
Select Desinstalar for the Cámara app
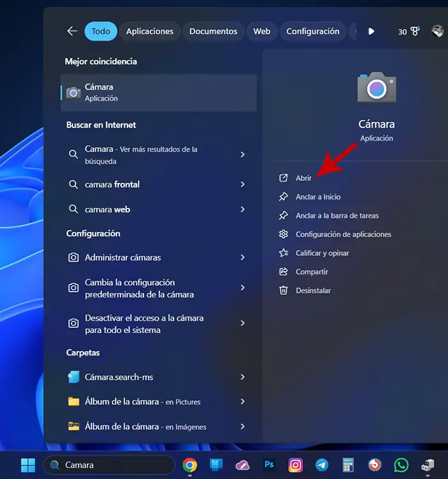(x=313, y=290)
